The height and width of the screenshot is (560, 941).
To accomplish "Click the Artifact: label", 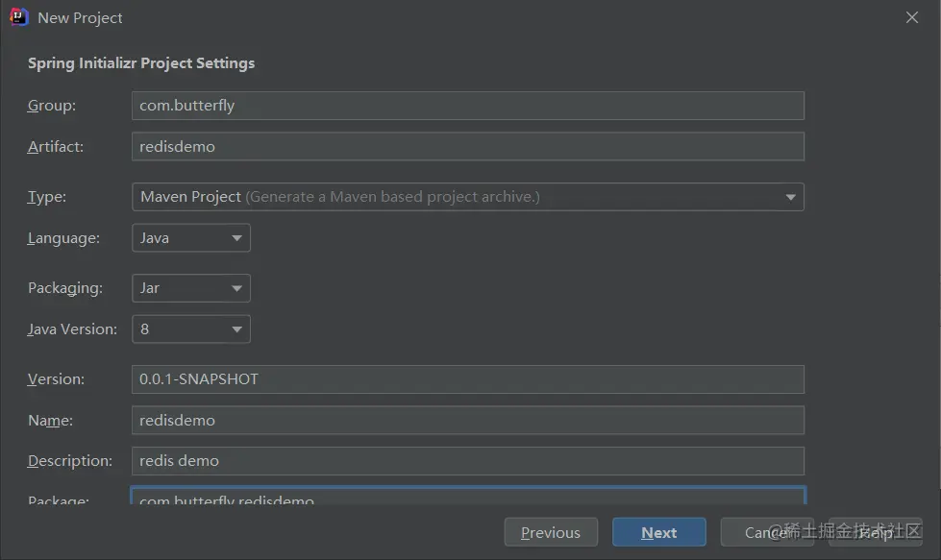I will (55, 146).
